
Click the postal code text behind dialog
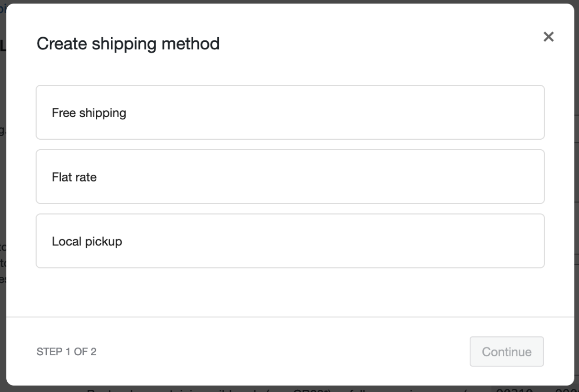click(x=272, y=389)
